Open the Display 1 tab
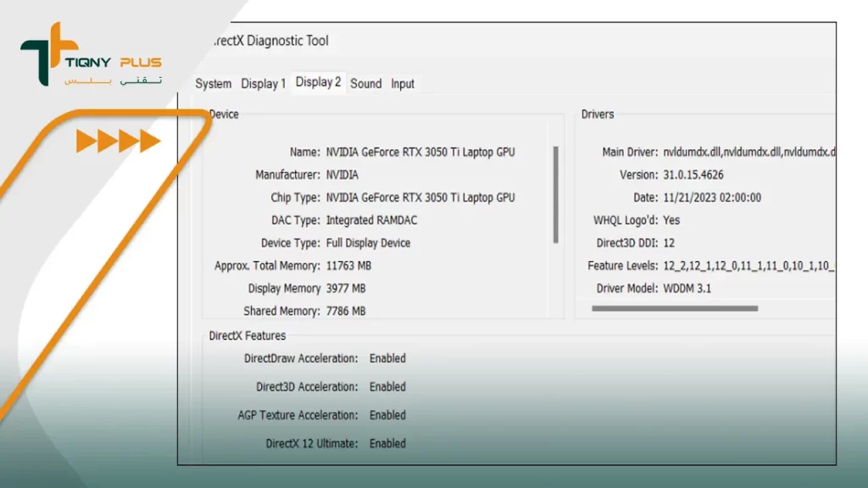868x488 pixels. coord(263,84)
